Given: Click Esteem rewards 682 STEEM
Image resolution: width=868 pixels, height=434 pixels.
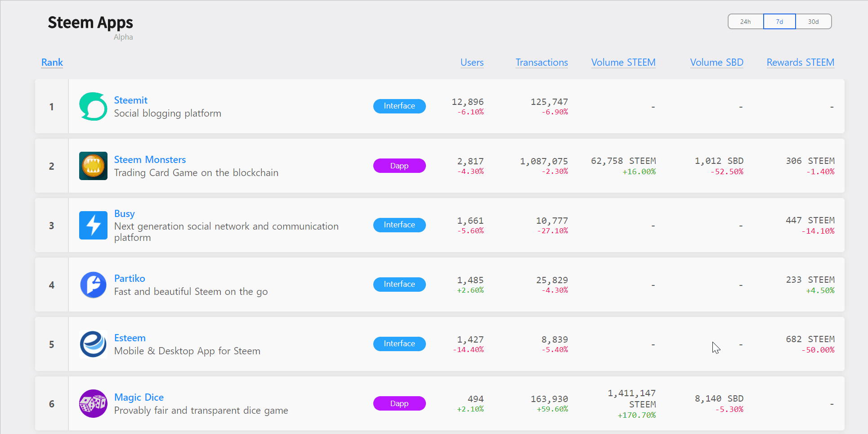Looking at the screenshot, I should pos(810,339).
